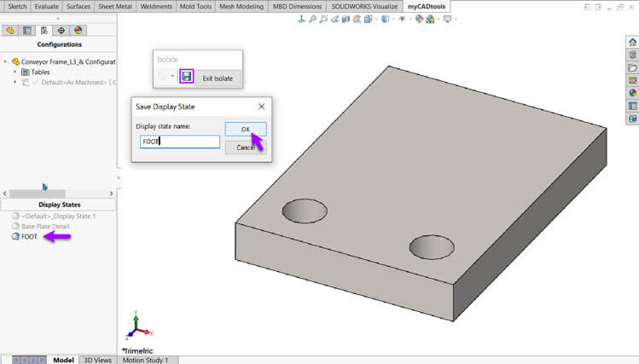Viewport: 639px width, 364px height.
Task: Click the Section View icon
Action: (346, 19)
